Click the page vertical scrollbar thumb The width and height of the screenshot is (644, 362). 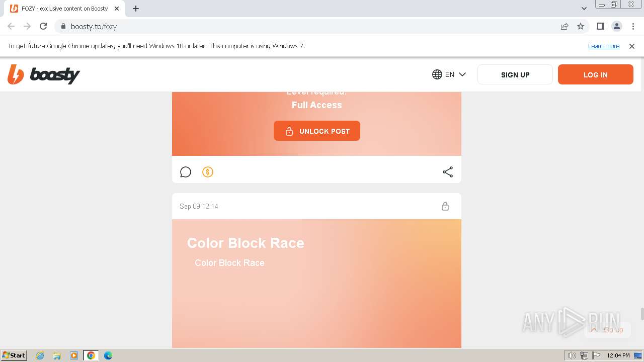[x=642, y=314]
